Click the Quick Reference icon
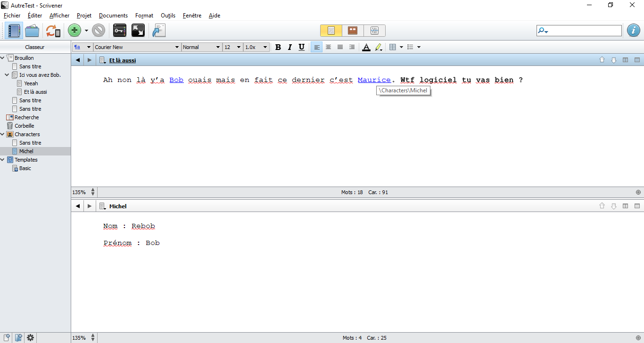 tap(158, 31)
